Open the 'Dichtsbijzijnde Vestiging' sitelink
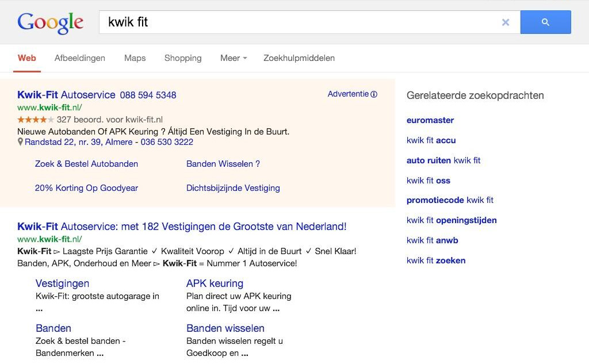 tap(233, 188)
